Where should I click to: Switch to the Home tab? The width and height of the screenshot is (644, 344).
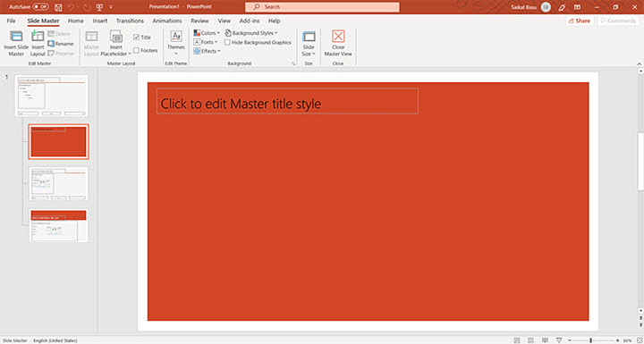(x=75, y=21)
